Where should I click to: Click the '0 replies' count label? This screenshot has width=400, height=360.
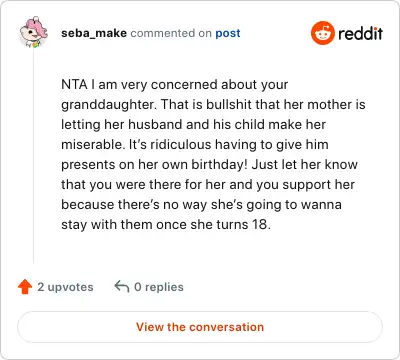[x=159, y=287]
